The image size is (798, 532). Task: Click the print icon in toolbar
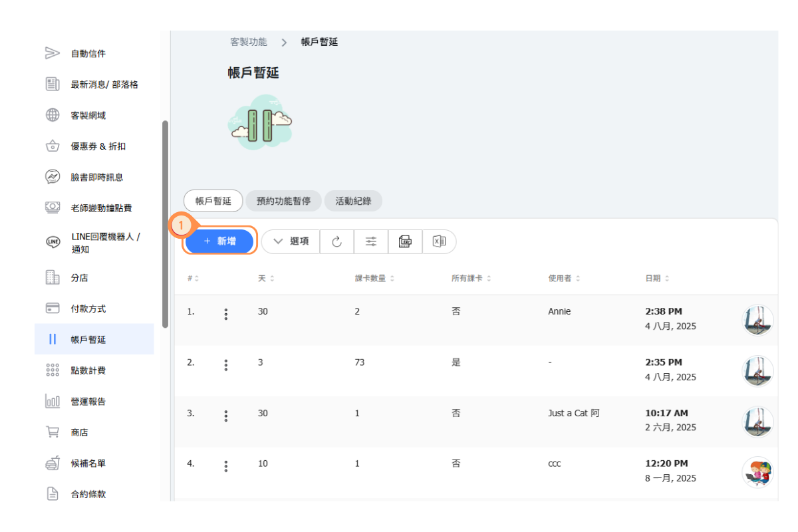pyautogui.click(x=405, y=241)
